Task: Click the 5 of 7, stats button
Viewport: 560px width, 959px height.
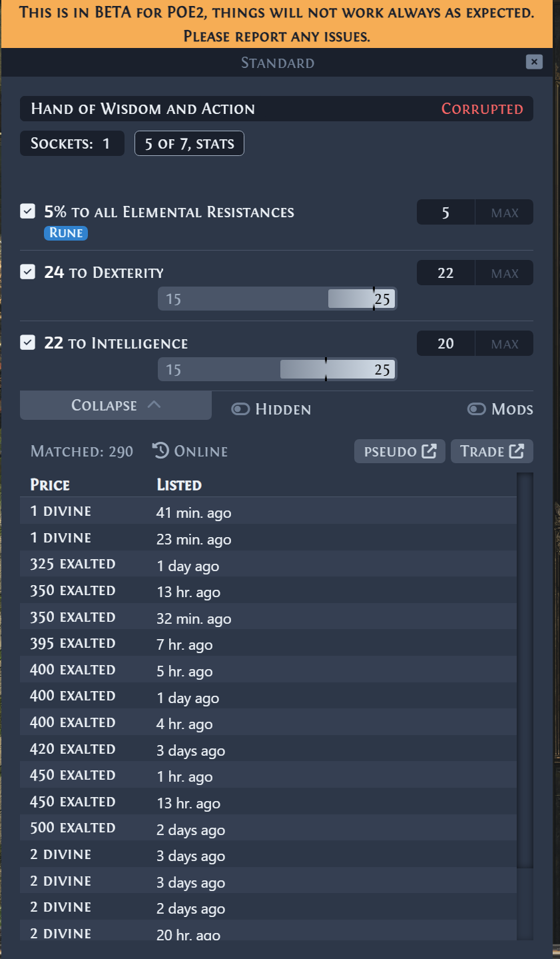Action: [189, 143]
